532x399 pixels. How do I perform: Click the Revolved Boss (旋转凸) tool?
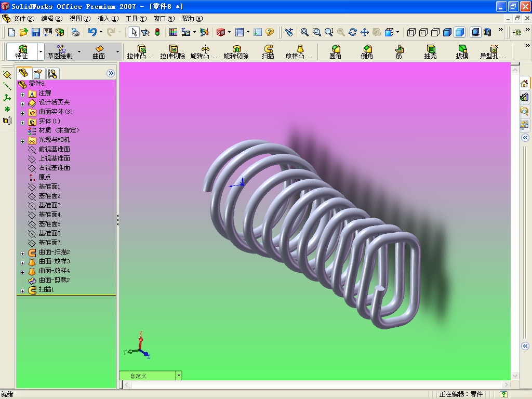pos(204,52)
